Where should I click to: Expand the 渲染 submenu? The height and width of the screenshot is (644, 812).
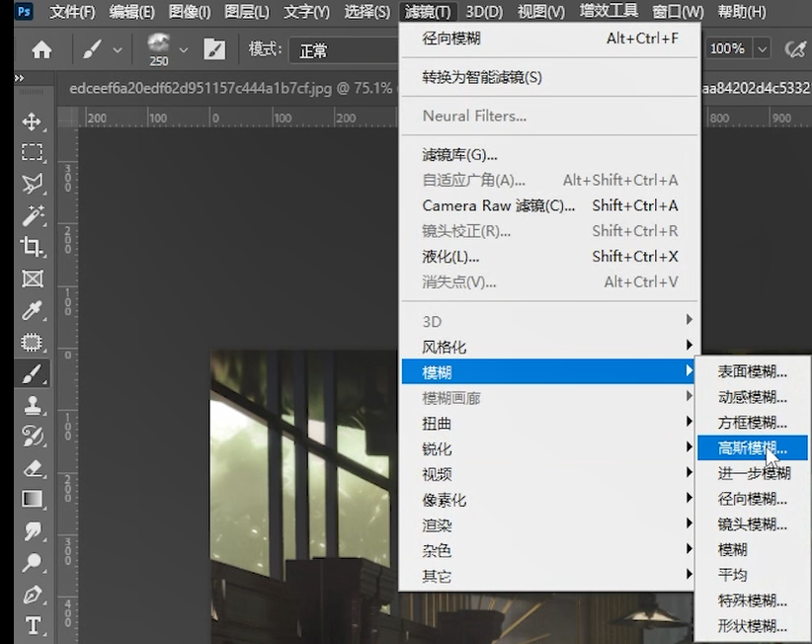point(548,525)
